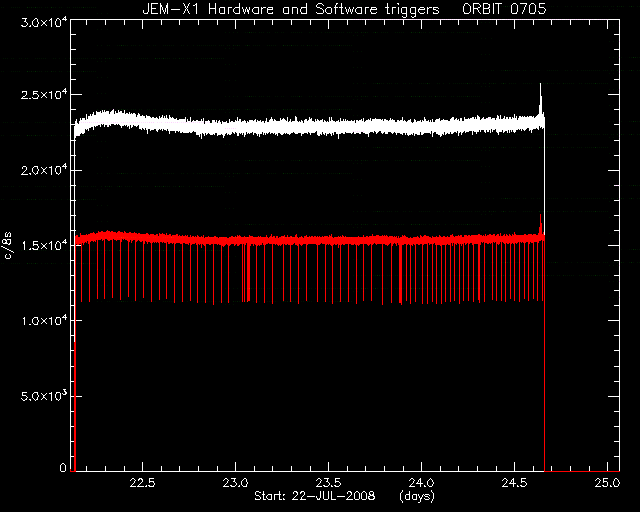640x512 pixels.
Task: Click the 25.0 x-axis tick label
Action: pos(607,483)
